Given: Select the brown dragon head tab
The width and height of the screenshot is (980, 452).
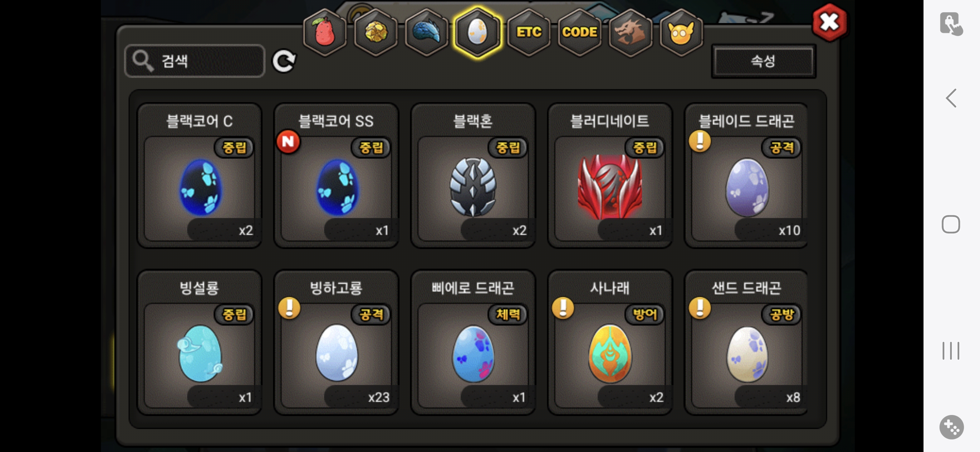Looking at the screenshot, I should tap(630, 33).
